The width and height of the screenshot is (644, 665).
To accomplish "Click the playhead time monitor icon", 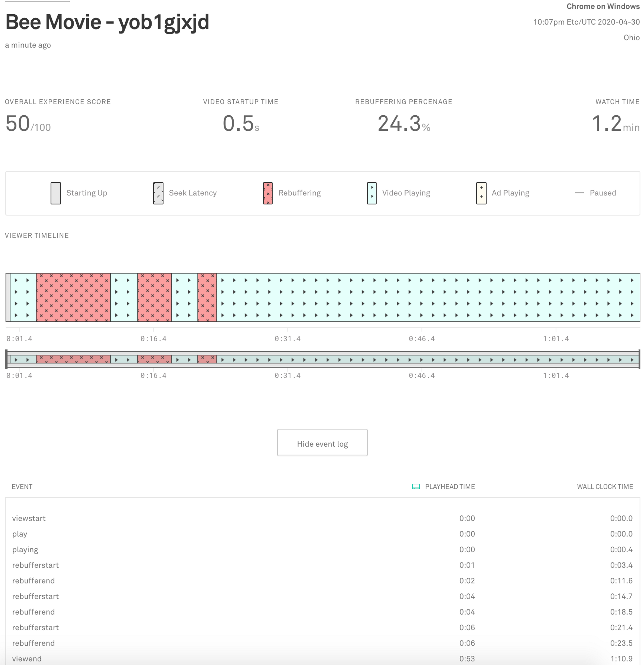I will click(416, 486).
